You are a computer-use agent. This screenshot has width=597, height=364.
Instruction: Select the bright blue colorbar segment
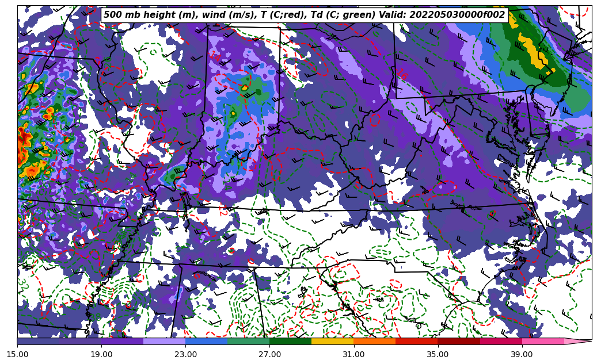[206, 341]
